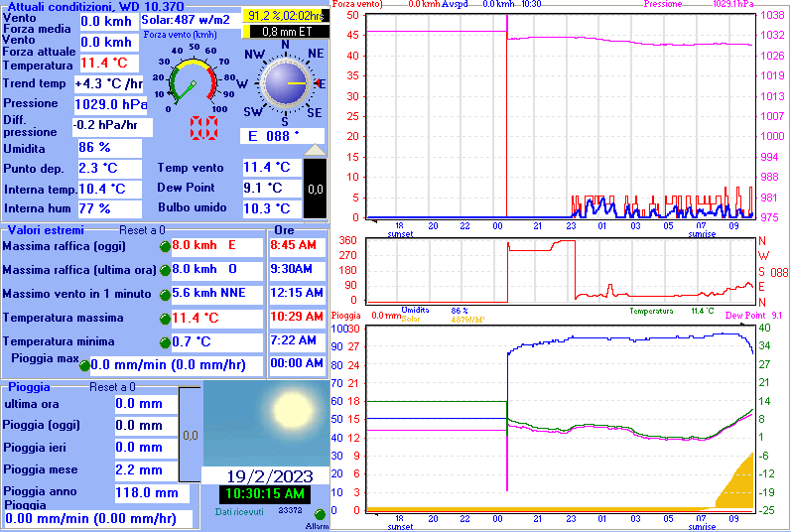Screen dimensions: 791x532
Task: Click the Forza media 0.0 kmh value
Action: click(109, 21)
